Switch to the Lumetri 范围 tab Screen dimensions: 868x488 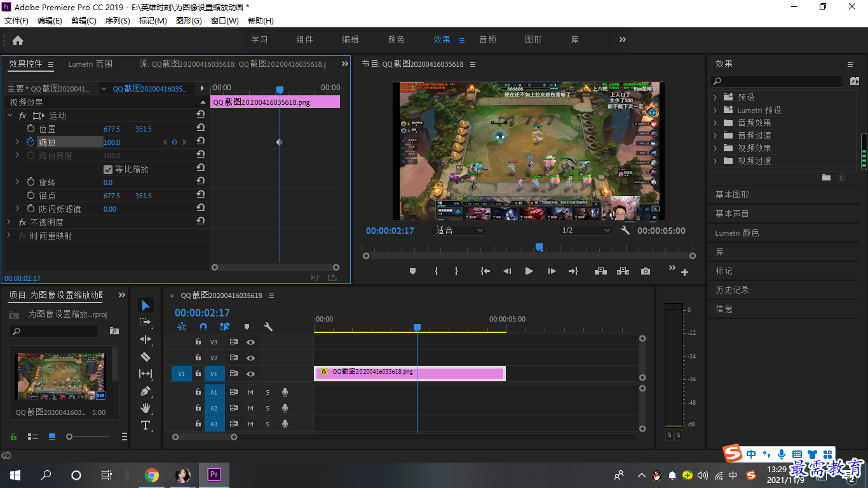[90, 64]
